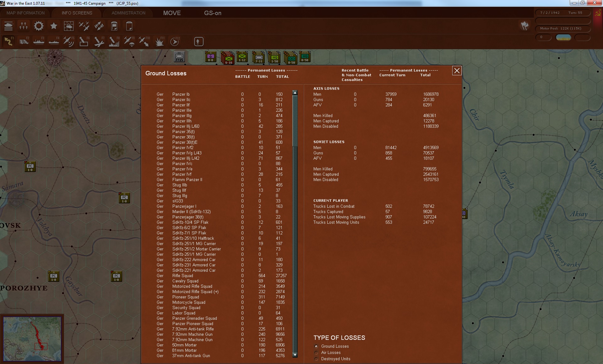Open the losses screen crosses icon
603x364 pixels.
click(24, 26)
